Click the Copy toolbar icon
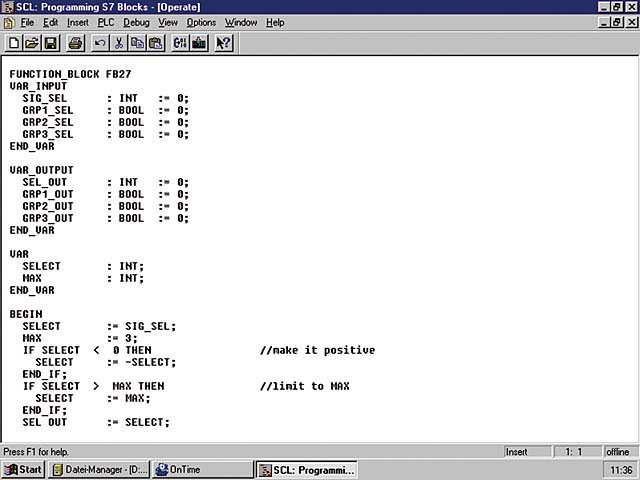The image size is (640, 480). [137, 43]
